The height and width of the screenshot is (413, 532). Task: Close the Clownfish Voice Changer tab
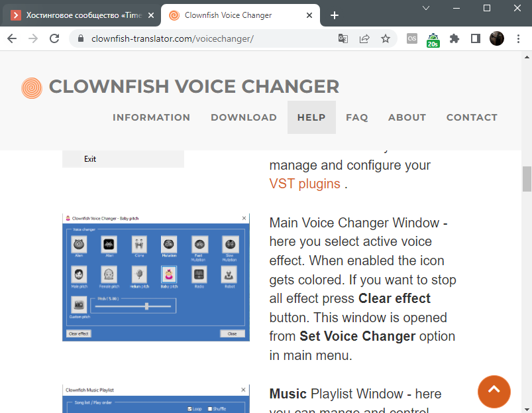point(309,15)
